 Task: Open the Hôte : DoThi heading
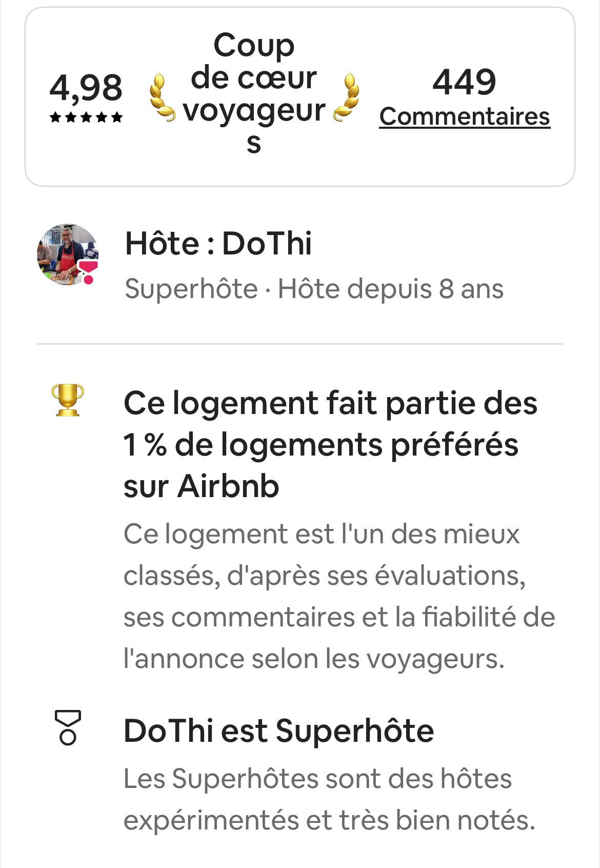click(218, 243)
